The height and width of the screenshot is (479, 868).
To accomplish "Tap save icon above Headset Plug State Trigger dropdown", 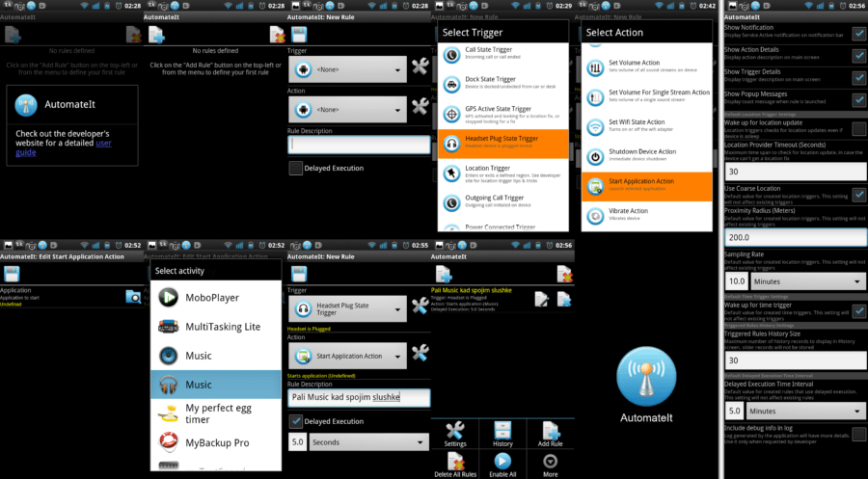I will pos(299,274).
